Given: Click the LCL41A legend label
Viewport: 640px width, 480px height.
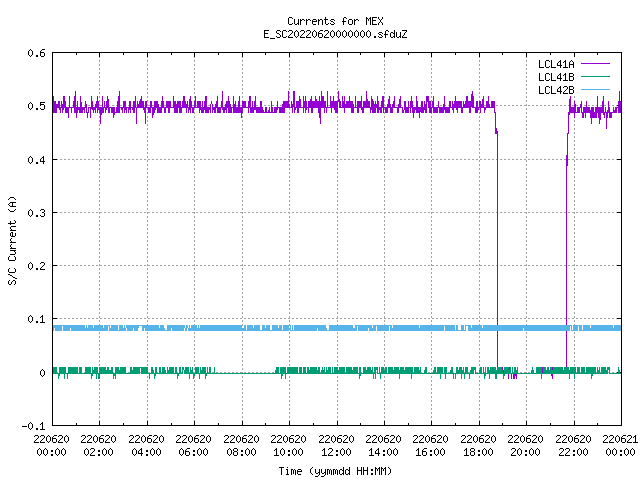Looking at the screenshot, I should 556,64.
